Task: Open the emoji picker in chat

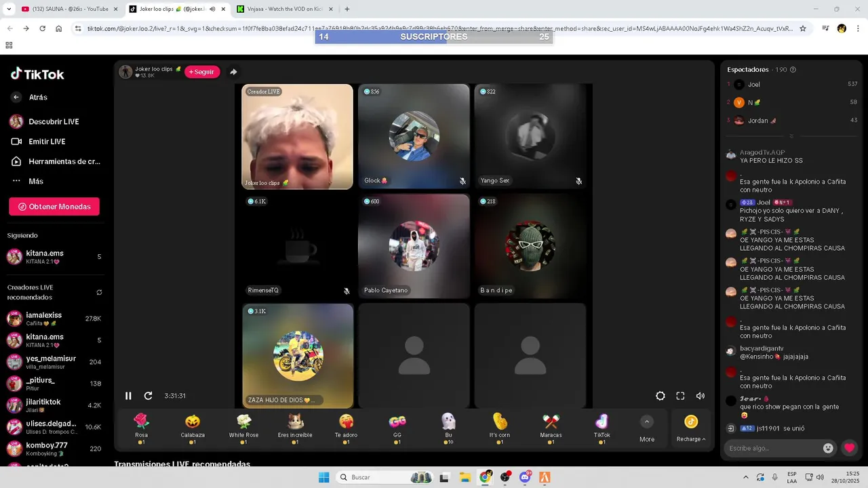Action: [828, 448]
